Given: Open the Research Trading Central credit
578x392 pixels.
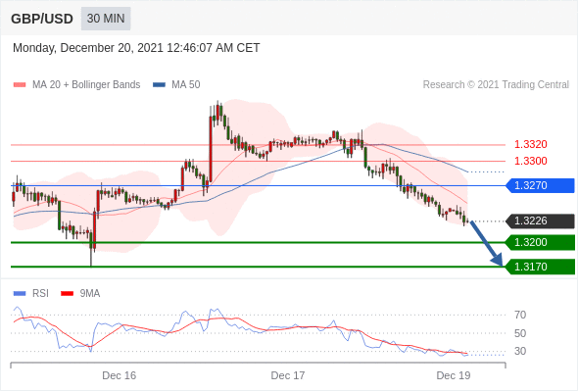Looking at the screenshot, I should (x=496, y=85).
